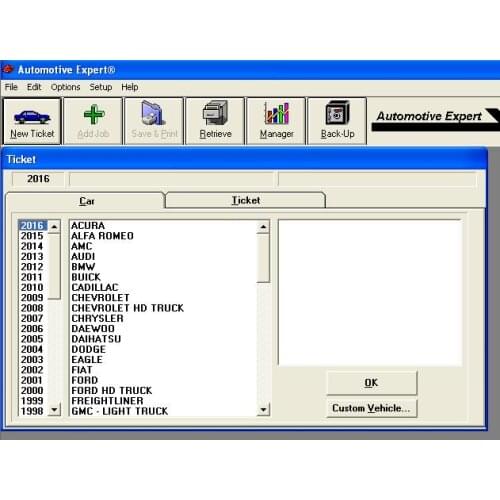500x500 pixels.
Task: Click the year list scrollbar thumb
Action: click(x=54, y=266)
